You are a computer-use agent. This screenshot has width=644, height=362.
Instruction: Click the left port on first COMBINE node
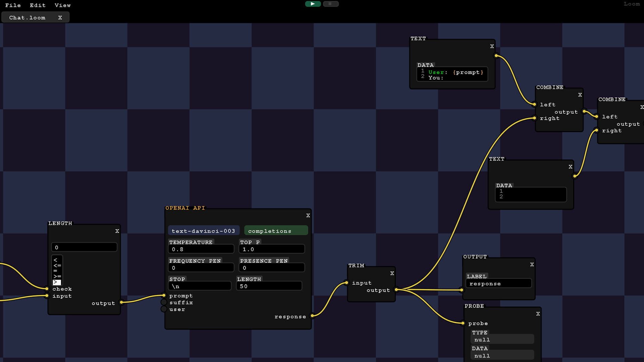[534, 104]
